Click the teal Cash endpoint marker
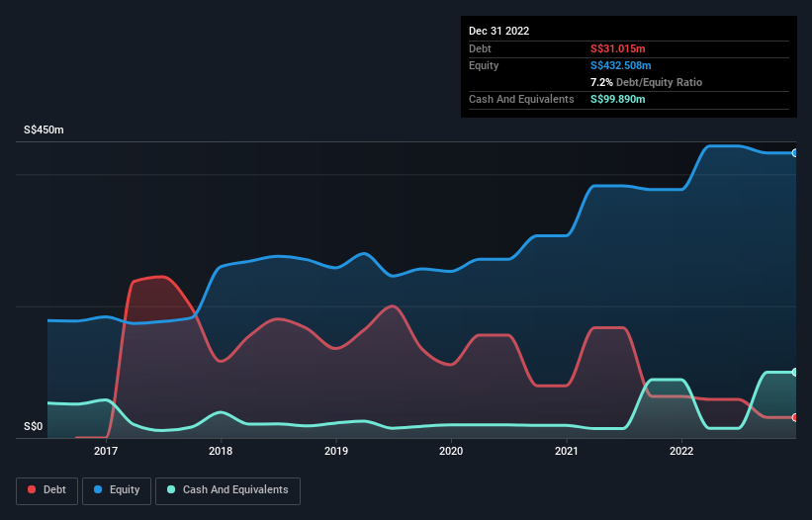This screenshot has height=520, width=812. 795,372
